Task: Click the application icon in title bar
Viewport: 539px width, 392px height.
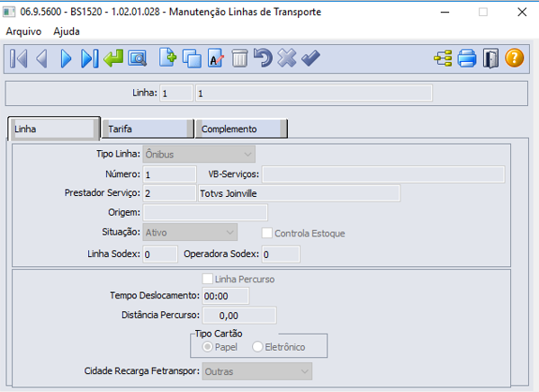Action: (9, 12)
